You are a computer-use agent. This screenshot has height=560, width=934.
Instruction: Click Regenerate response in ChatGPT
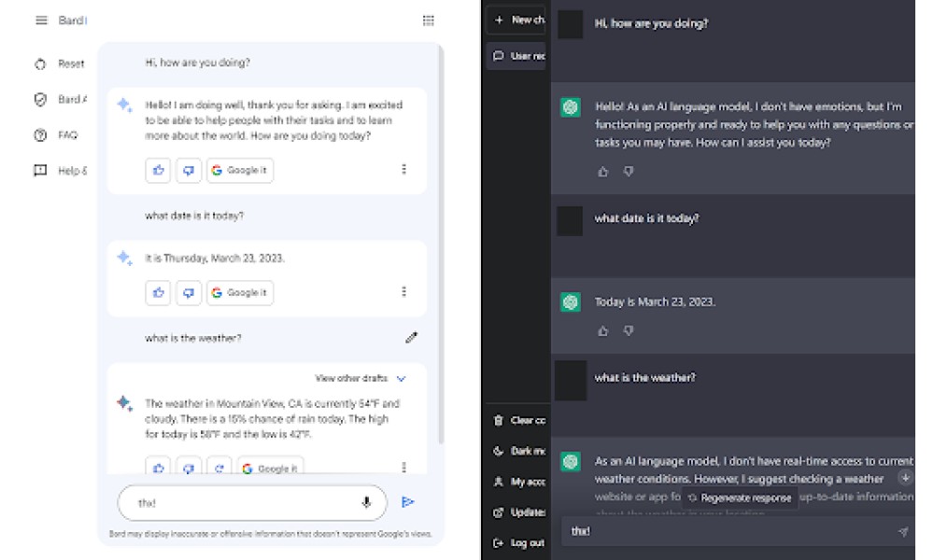[739, 498]
